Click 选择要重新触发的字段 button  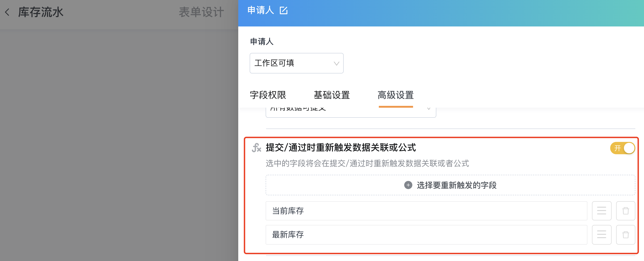(450, 185)
